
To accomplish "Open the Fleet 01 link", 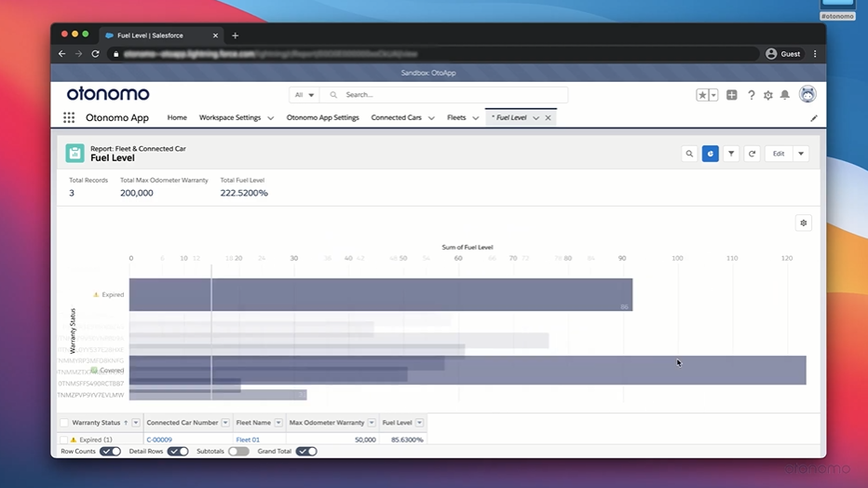I will click(248, 440).
